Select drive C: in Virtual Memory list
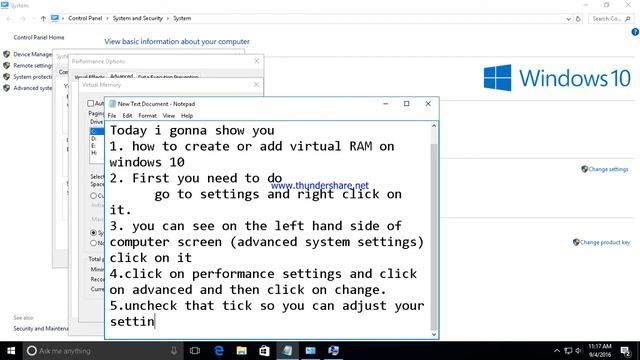The height and width of the screenshot is (360, 640). [97, 131]
